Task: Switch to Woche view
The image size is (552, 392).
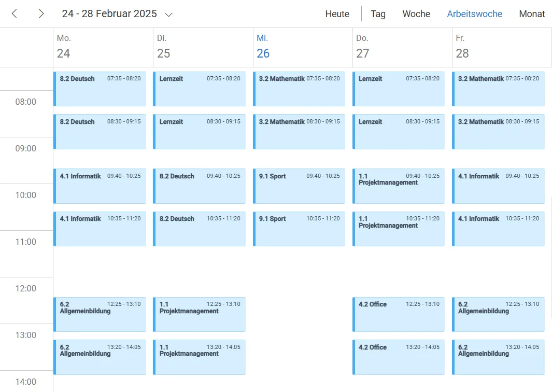Action: pyautogui.click(x=416, y=14)
